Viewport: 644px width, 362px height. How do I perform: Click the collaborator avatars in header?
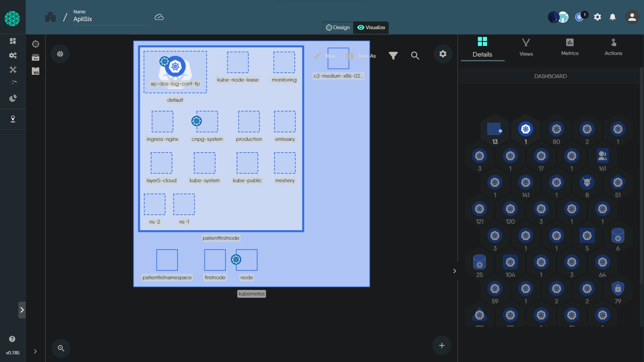click(558, 17)
